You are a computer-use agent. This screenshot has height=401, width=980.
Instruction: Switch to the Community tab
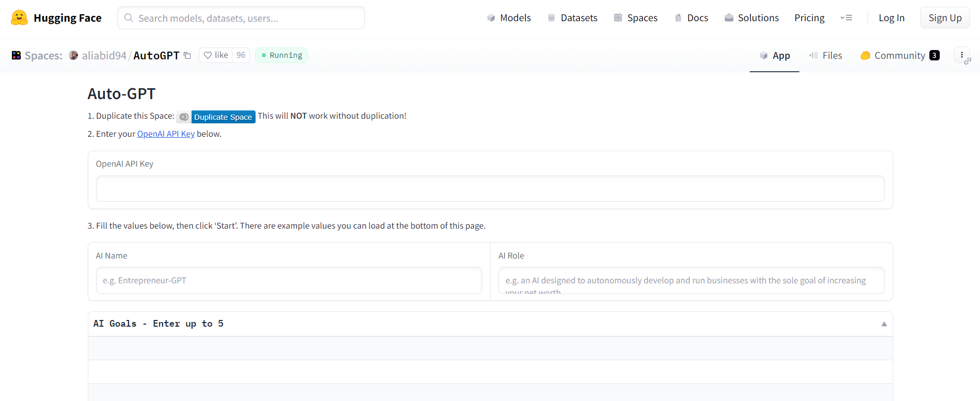pos(900,55)
